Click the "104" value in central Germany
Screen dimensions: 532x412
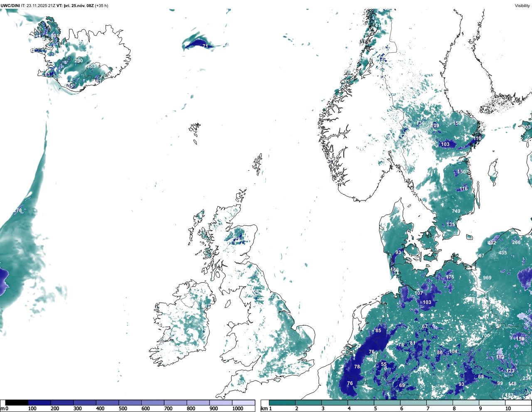pyautogui.click(x=453, y=351)
